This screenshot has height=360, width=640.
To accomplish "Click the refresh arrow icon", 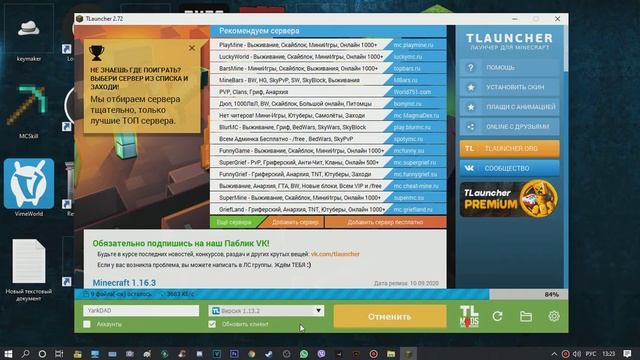I will tap(497, 316).
